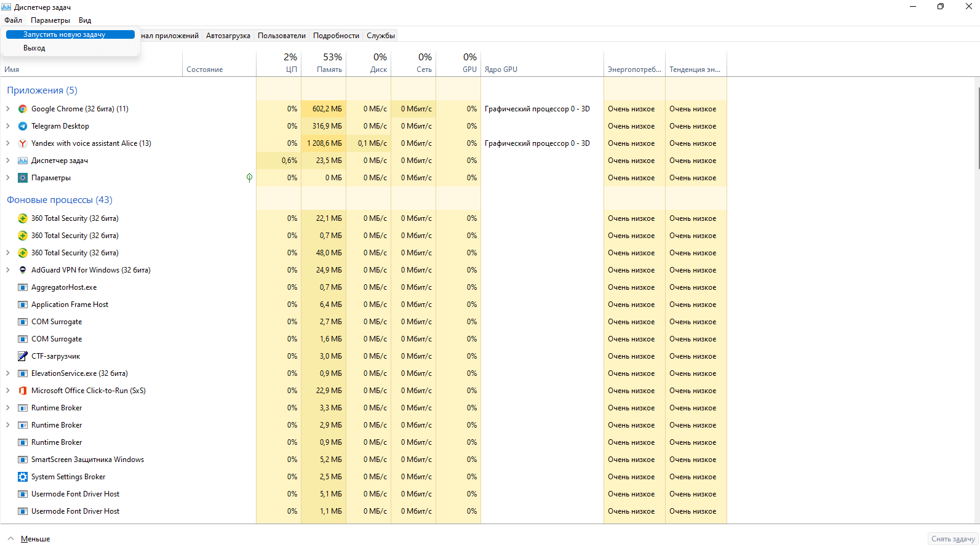Sort by the ЦП column header

[x=279, y=64]
